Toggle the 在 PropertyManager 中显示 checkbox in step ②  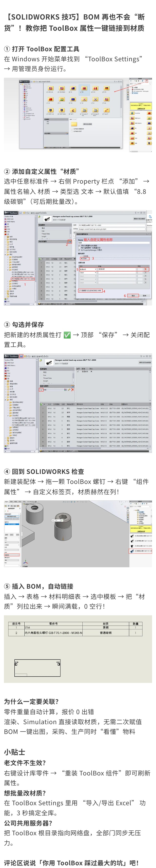point(79,250)
